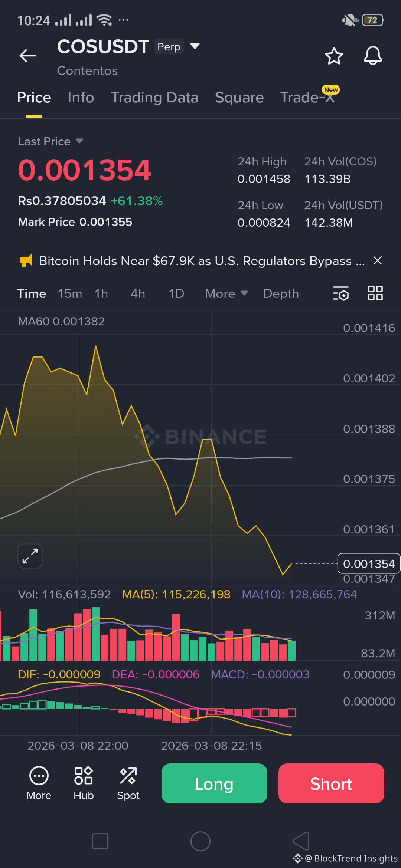401x868 pixels.
Task: Dismiss the Bitcoin news banner
Action: [x=378, y=261]
